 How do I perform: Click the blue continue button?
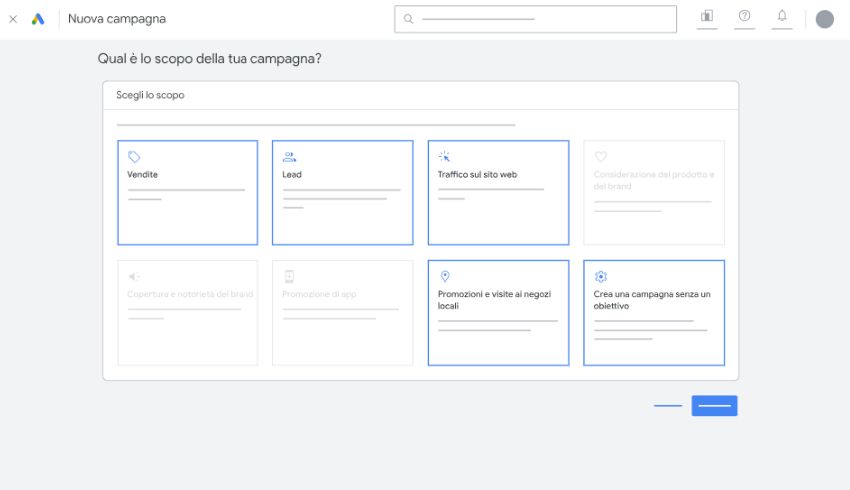(714, 405)
